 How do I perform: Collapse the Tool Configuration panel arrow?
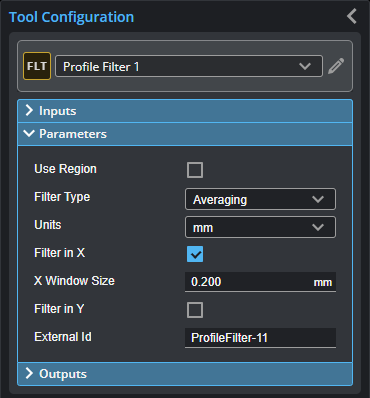352,16
